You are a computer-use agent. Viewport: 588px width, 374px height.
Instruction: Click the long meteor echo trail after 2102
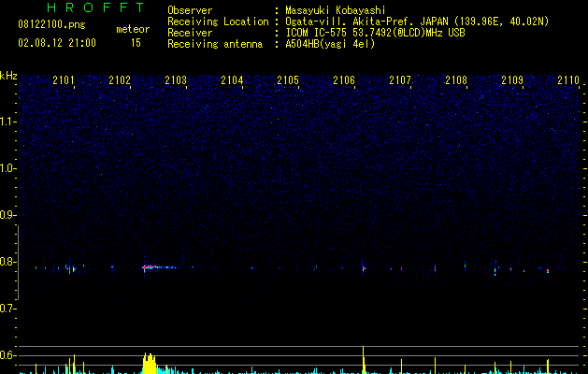[x=161, y=267]
